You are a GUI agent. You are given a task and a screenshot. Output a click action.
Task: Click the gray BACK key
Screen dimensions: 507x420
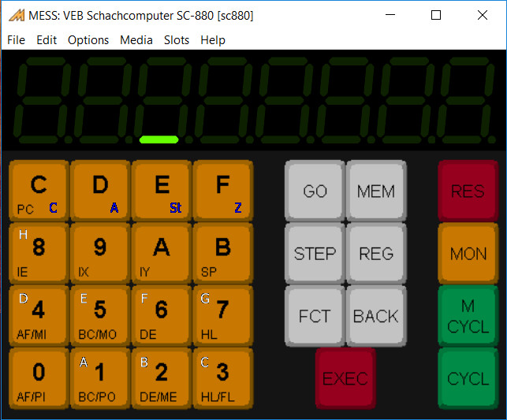(376, 316)
